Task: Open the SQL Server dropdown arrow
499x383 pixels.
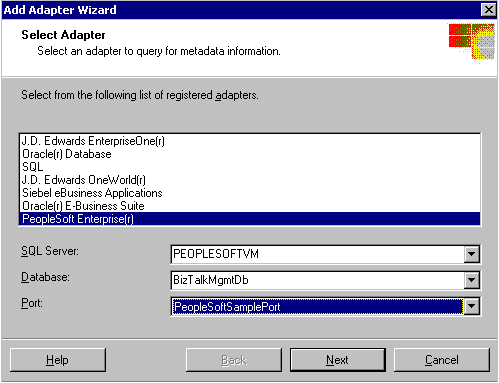Action: 472,254
